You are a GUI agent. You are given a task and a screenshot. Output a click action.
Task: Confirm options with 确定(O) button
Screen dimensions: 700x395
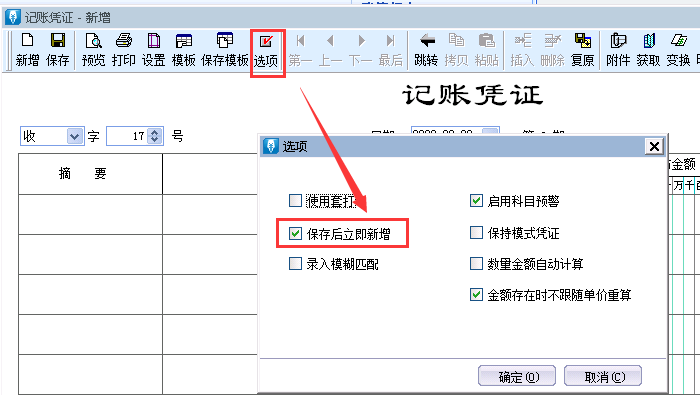tap(517, 377)
